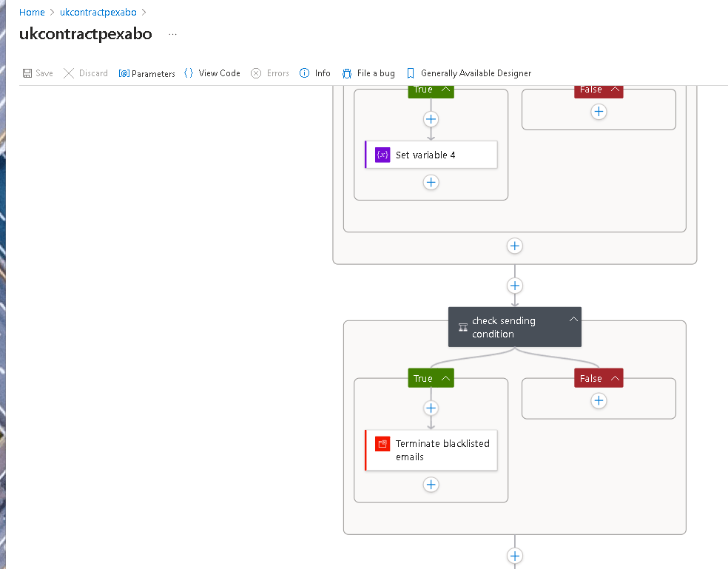Add action below Set variable 4
This screenshot has width=728, height=569.
(x=431, y=182)
